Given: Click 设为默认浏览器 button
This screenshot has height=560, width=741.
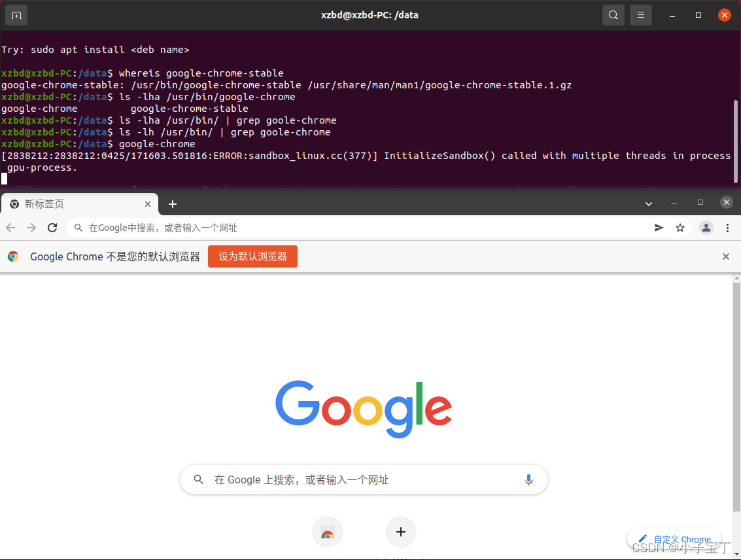Looking at the screenshot, I should (253, 256).
